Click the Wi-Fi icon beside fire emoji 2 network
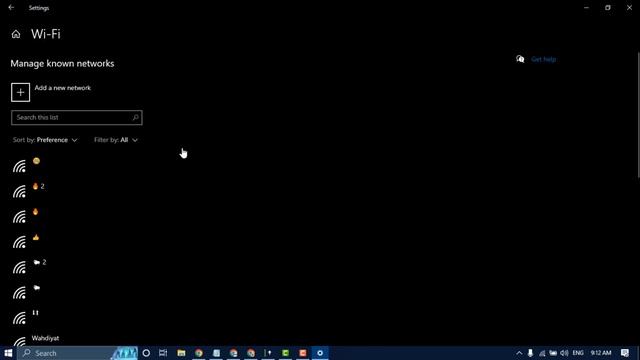 pos(19,192)
